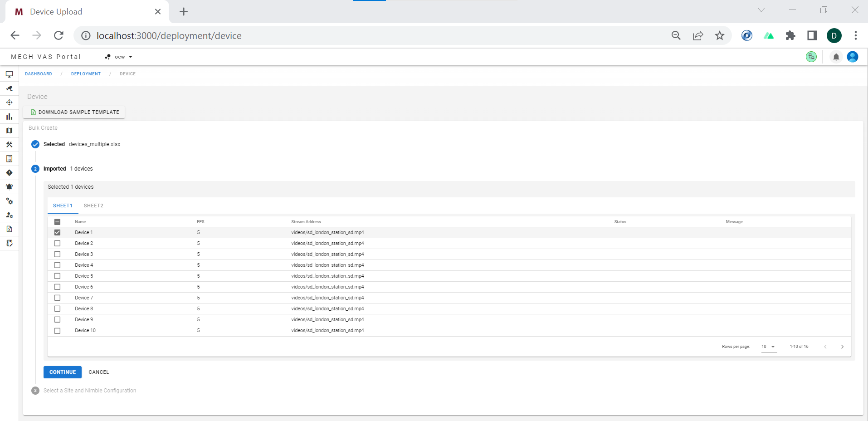Go to next page of devices

point(842,347)
